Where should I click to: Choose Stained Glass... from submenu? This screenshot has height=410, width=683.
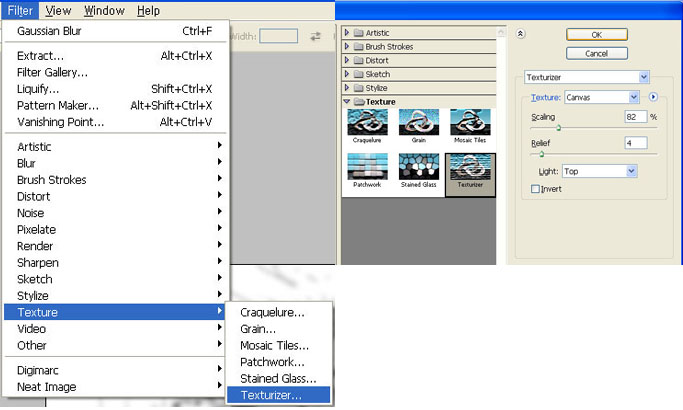click(x=279, y=379)
